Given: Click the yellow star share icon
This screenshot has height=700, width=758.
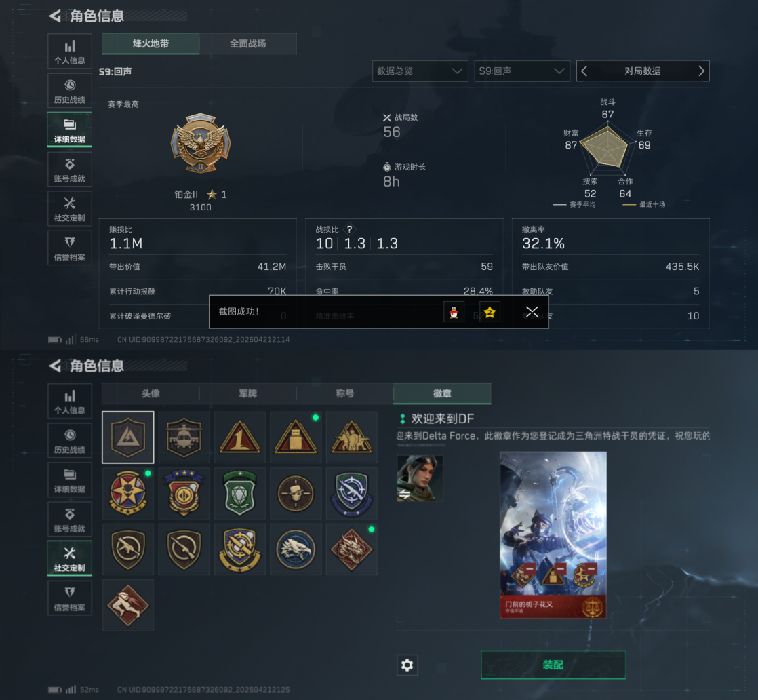Looking at the screenshot, I should pyautogui.click(x=490, y=312).
